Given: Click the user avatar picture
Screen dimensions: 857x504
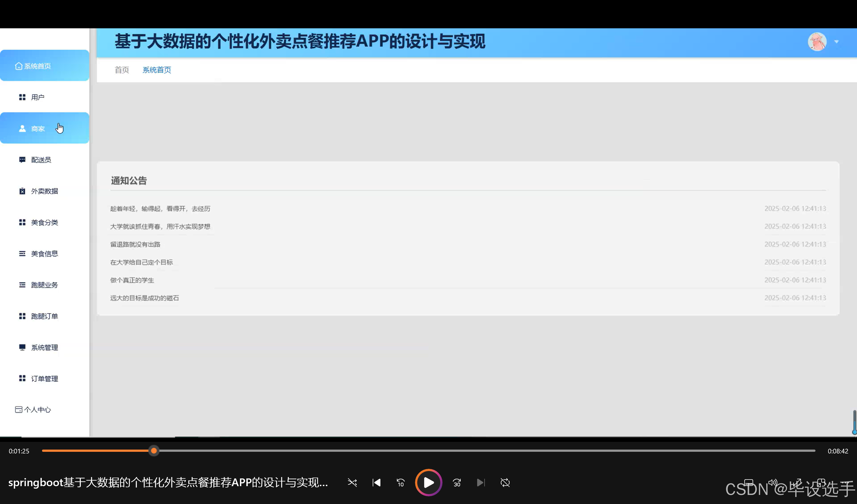Looking at the screenshot, I should pyautogui.click(x=817, y=42).
